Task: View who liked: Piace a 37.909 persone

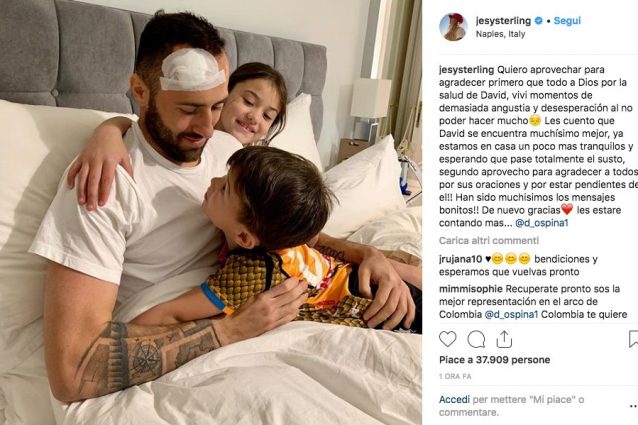Action: [x=494, y=360]
